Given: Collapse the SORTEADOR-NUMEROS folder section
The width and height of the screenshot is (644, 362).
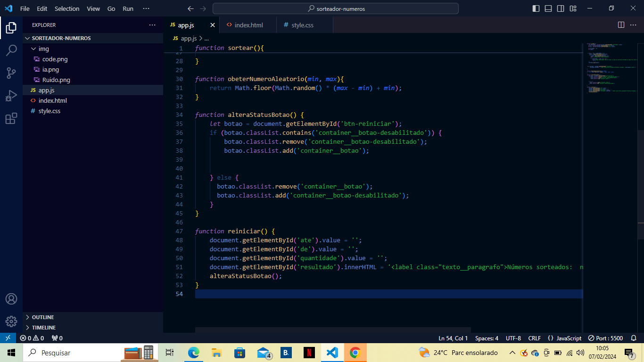Looking at the screenshot, I should (93, 38).
